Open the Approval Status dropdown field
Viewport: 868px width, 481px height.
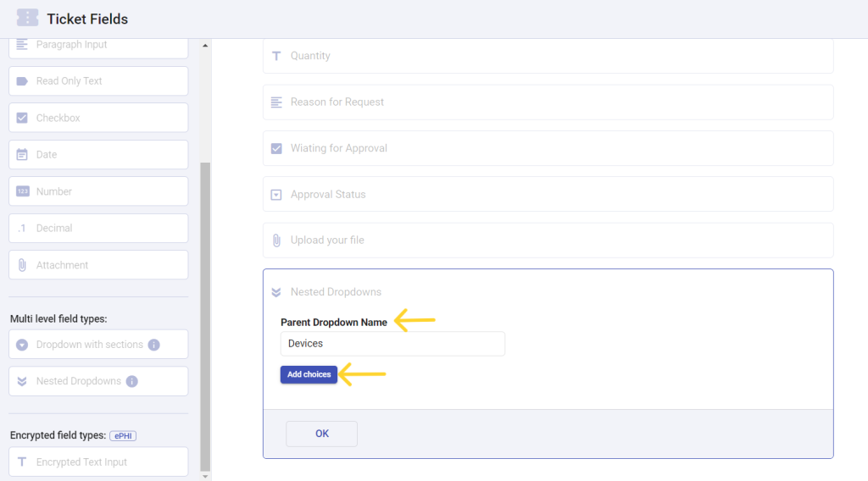point(548,194)
